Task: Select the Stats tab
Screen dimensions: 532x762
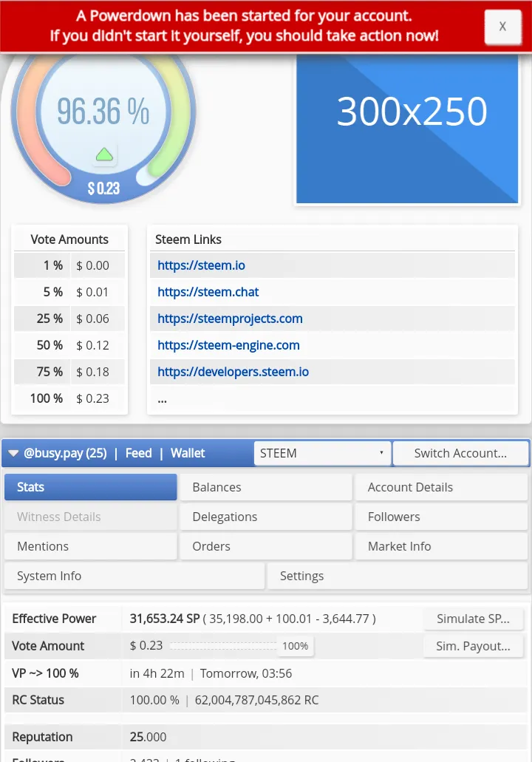Action: pyautogui.click(x=90, y=487)
